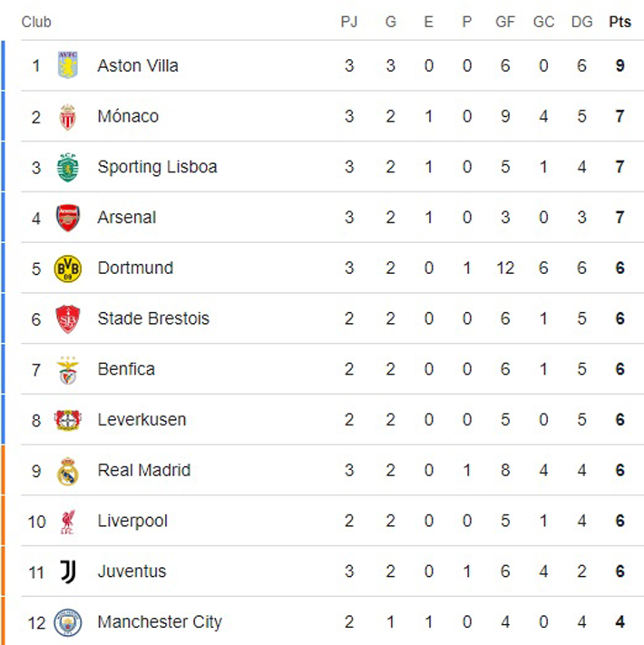Click the Leverkusen club logo
This screenshot has width=644, height=645.
pyautogui.click(x=68, y=420)
